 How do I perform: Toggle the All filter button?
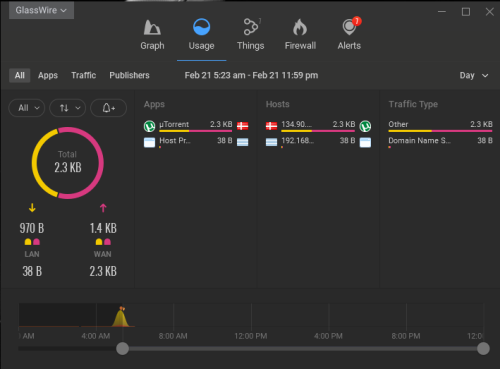pyautogui.click(x=19, y=75)
